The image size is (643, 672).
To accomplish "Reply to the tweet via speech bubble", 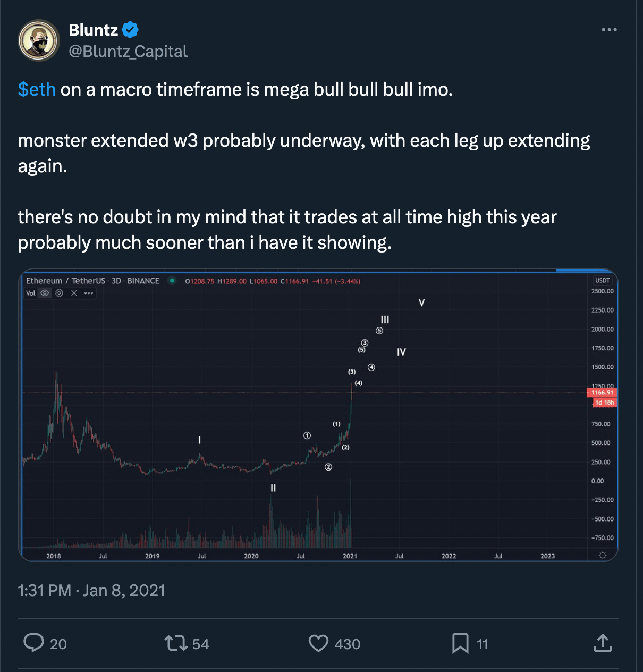I will pyautogui.click(x=34, y=643).
